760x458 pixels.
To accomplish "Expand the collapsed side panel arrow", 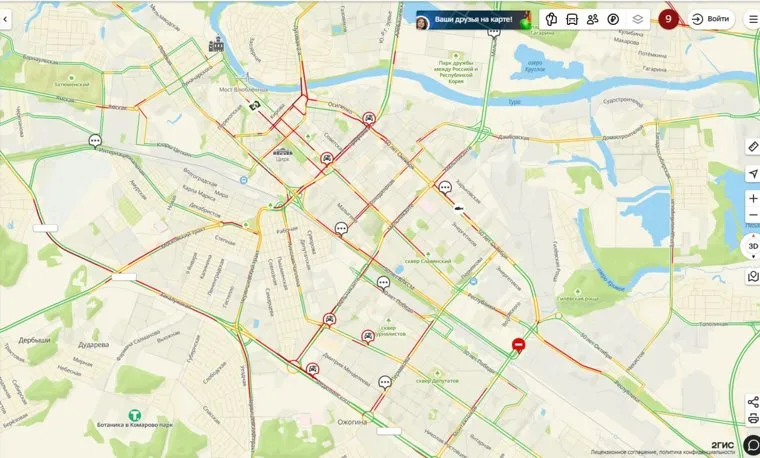I will click(x=5, y=20).
